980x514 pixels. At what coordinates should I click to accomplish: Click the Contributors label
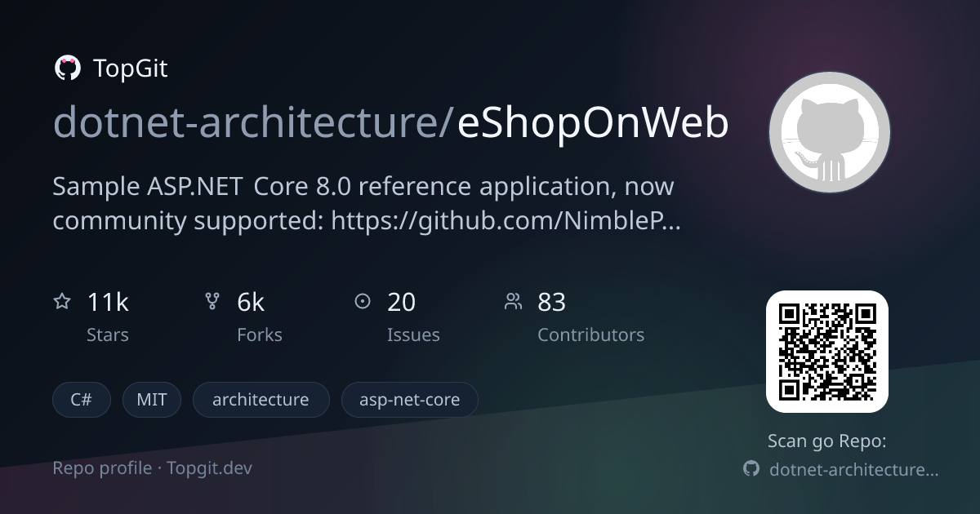click(590, 335)
